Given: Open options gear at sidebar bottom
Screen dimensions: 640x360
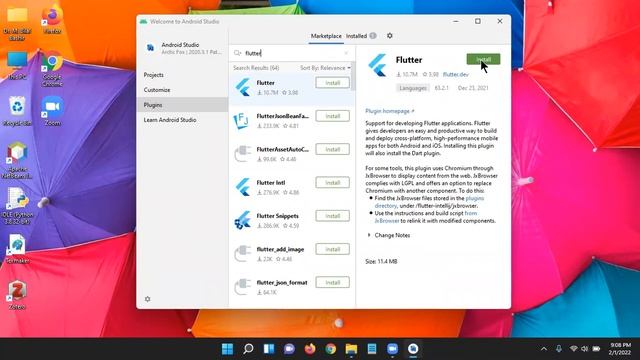Looking at the screenshot, I should click(147, 299).
